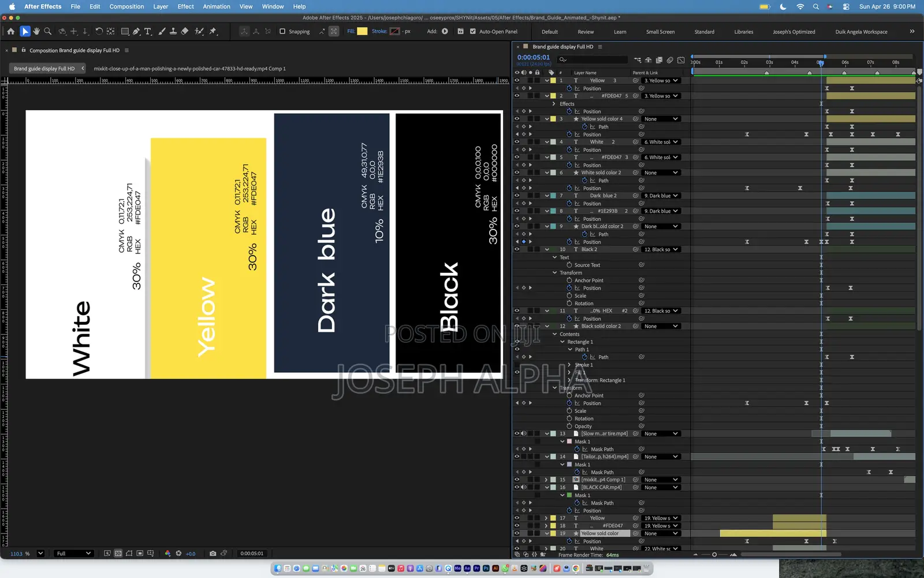Toggle visibility of layer 14 Tailor video

517,457
